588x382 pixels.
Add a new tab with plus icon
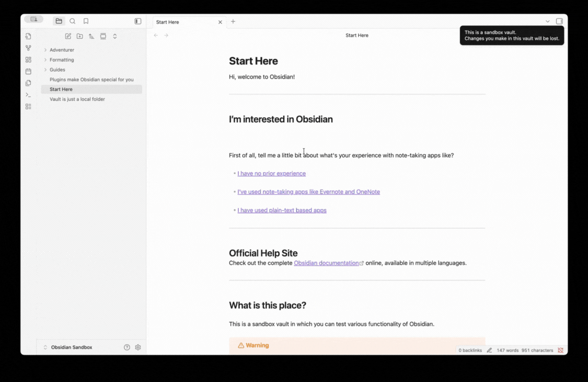[x=233, y=21]
